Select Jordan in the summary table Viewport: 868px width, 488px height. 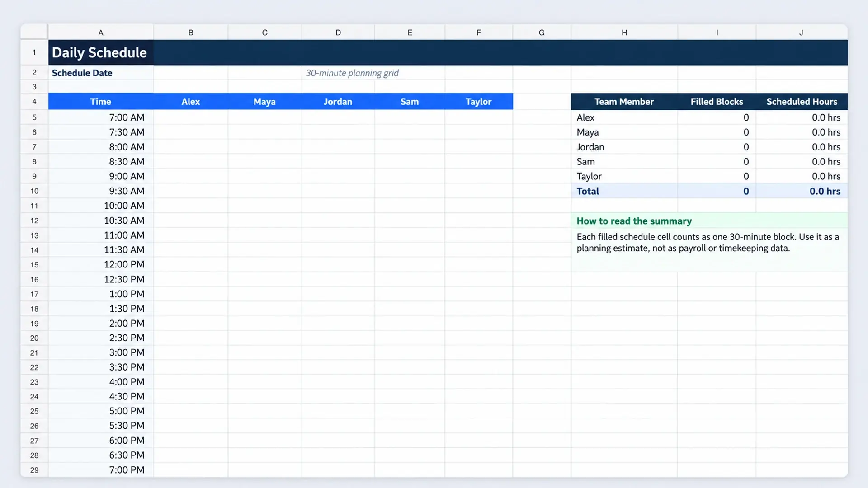[624, 147]
